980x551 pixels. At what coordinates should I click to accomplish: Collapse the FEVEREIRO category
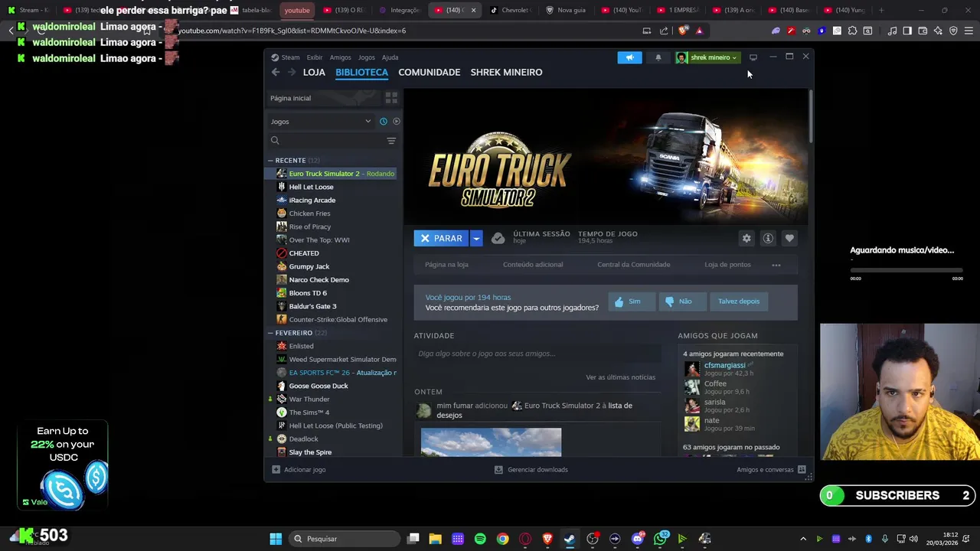[270, 333]
